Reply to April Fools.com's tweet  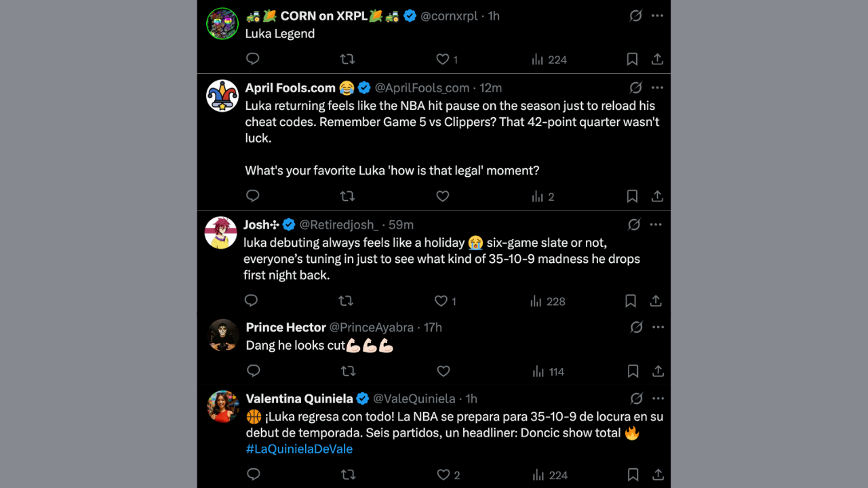pos(252,196)
